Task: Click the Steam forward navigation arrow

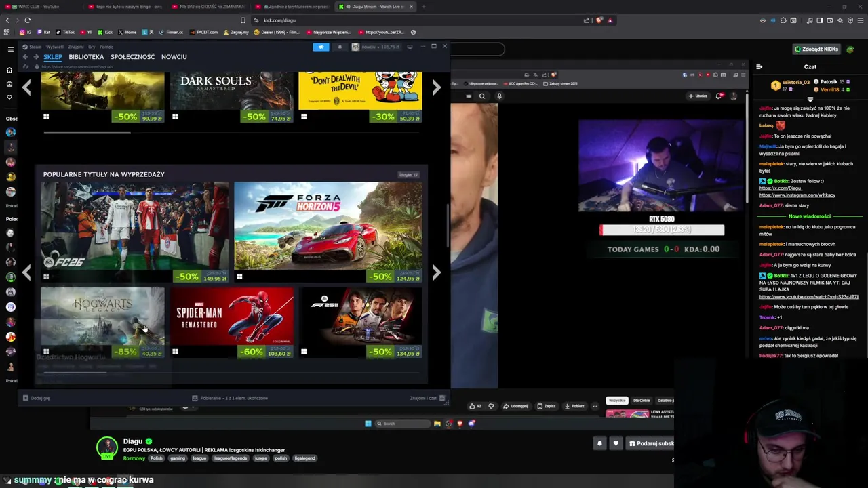Action: (36, 57)
